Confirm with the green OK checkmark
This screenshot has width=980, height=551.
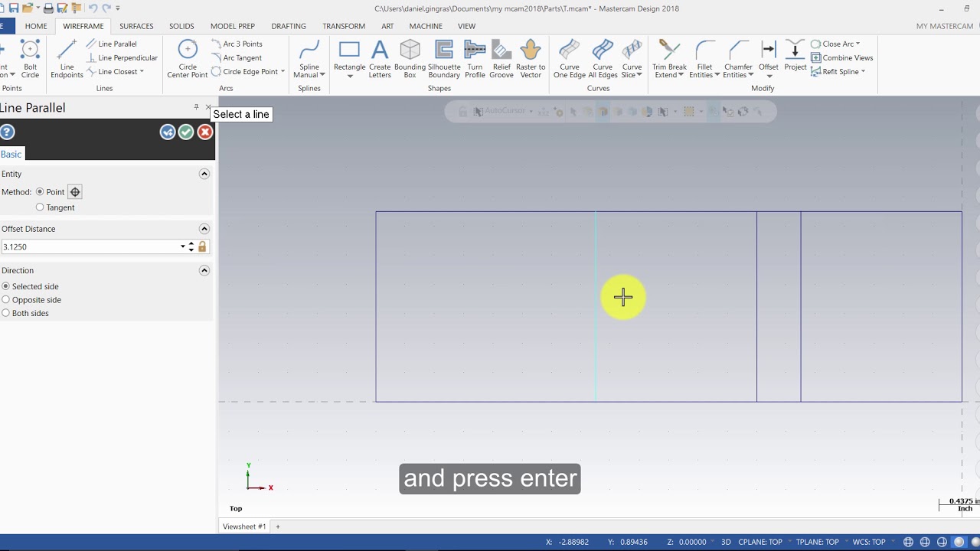click(x=186, y=132)
